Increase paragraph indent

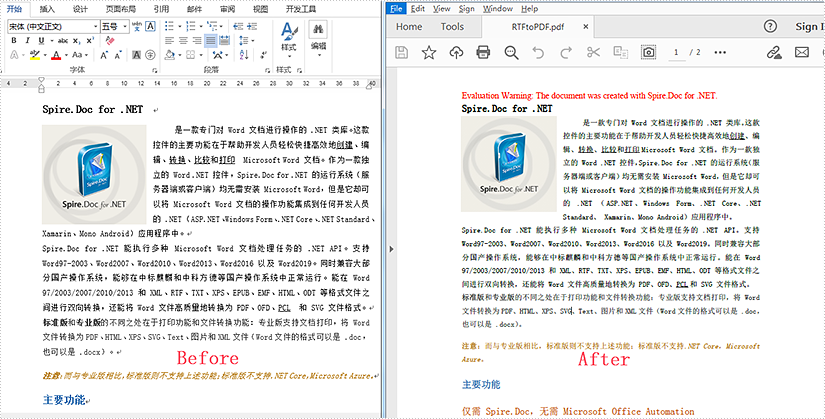[x=252, y=26]
